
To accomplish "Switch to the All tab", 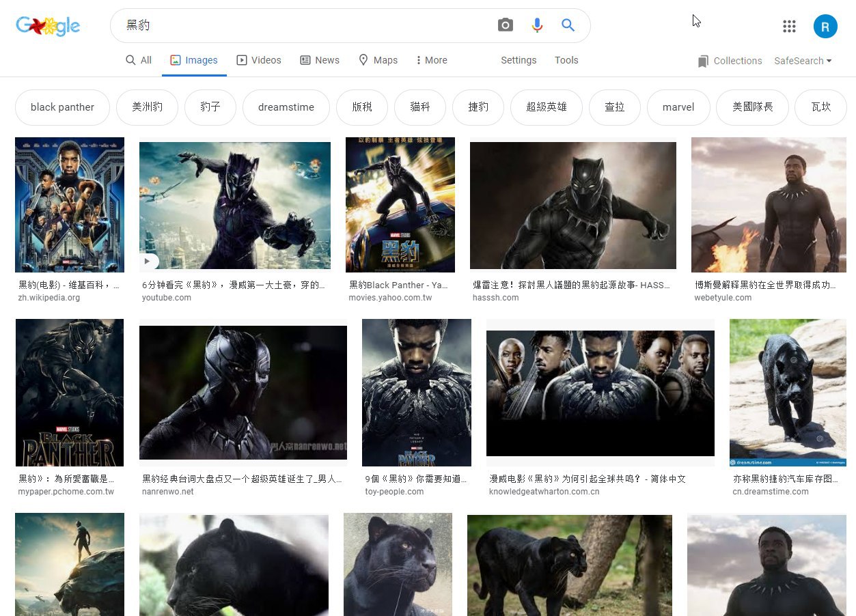I will pyautogui.click(x=139, y=60).
